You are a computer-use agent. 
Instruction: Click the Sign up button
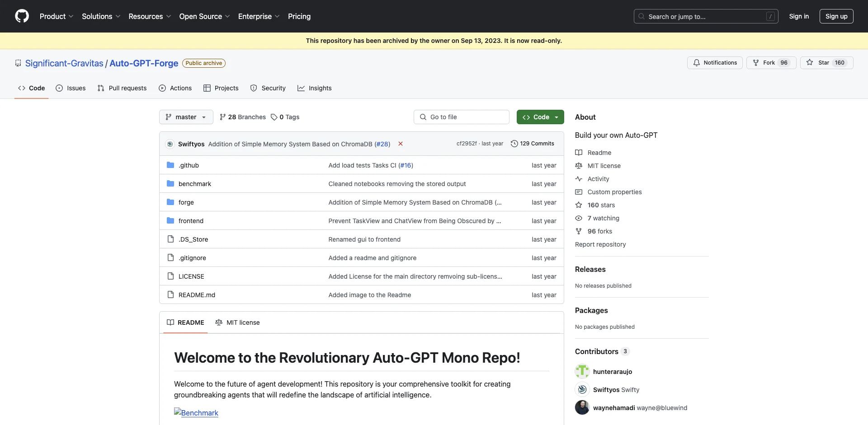pos(836,16)
